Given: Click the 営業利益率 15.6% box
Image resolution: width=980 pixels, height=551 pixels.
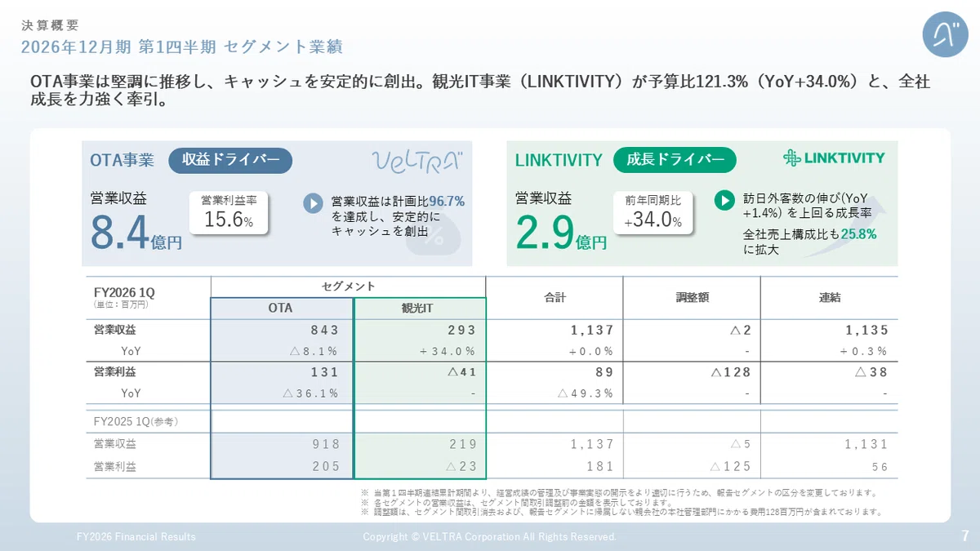Looking at the screenshot, I should point(229,212).
